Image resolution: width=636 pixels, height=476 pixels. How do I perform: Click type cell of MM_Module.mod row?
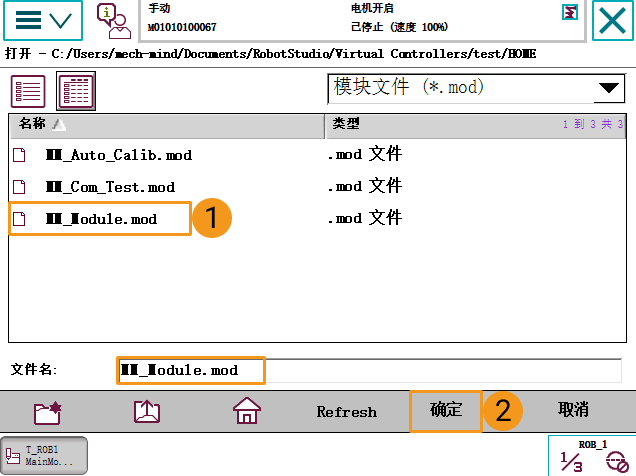point(364,218)
